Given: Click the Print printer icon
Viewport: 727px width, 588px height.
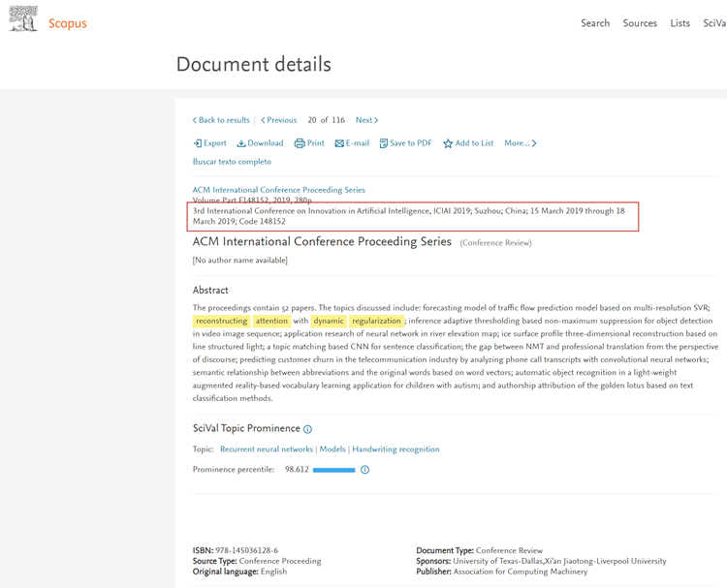Looking at the screenshot, I should (300, 143).
